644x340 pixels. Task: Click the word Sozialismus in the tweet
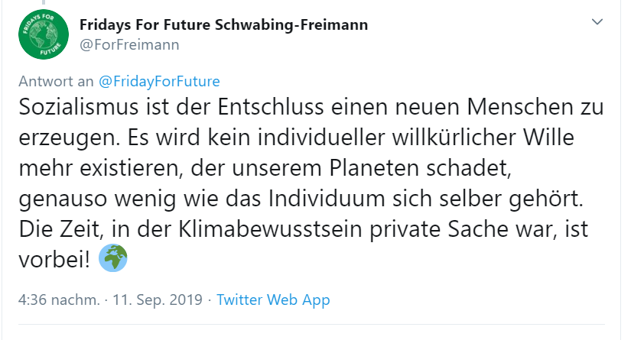click(79, 107)
